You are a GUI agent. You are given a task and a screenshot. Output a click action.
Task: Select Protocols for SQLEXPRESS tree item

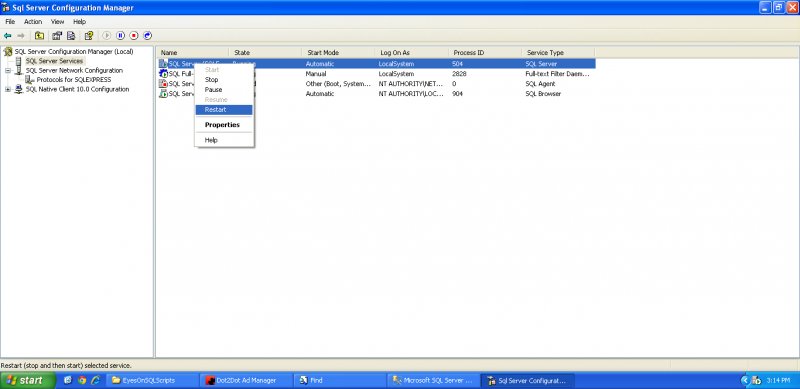point(73,80)
